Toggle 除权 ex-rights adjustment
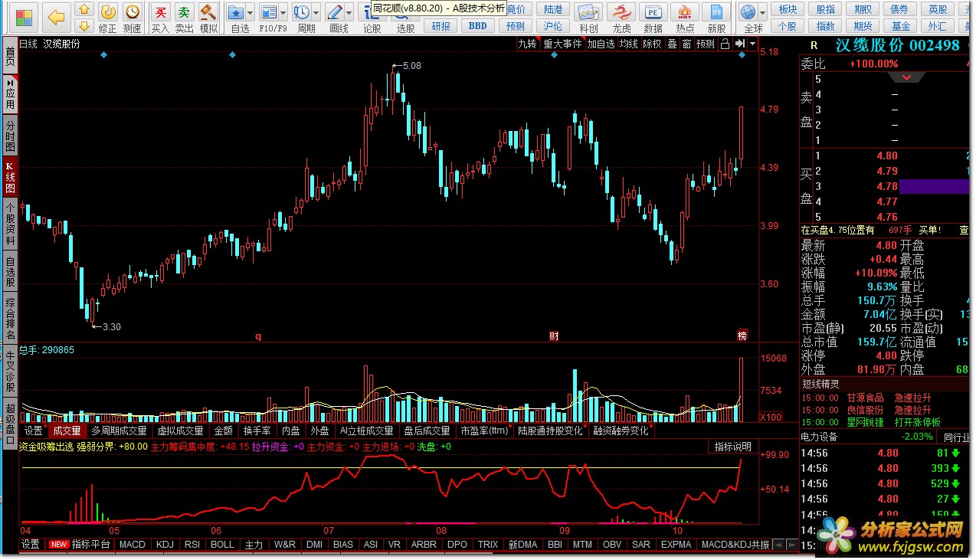This screenshot has width=976, height=560. coord(652,44)
